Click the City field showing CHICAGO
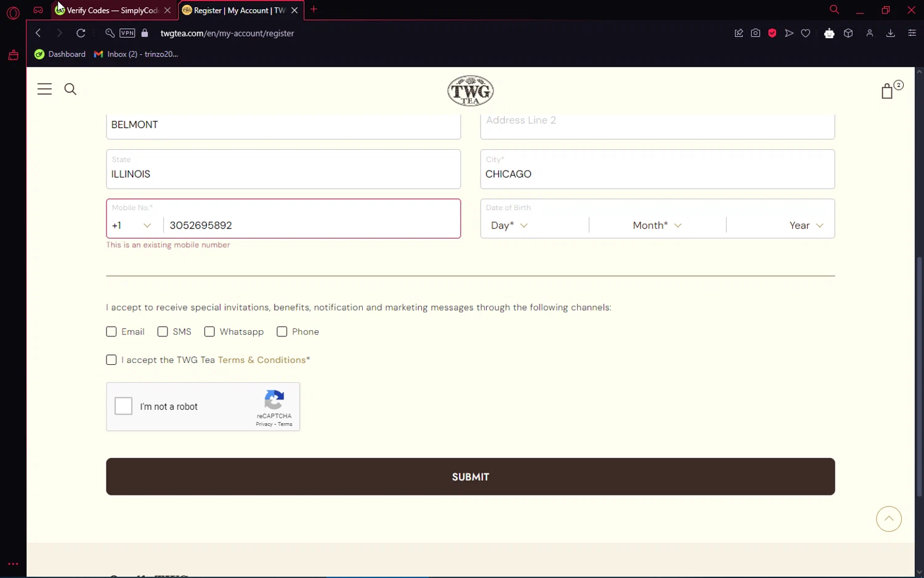Screen dimensions: 924x578 (x=657, y=169)
